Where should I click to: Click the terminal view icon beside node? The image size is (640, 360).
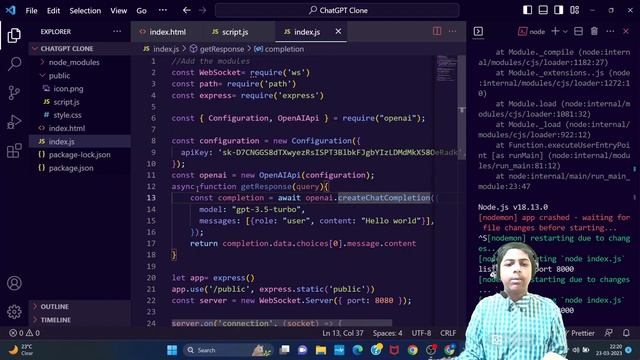[x=478, y=31]
